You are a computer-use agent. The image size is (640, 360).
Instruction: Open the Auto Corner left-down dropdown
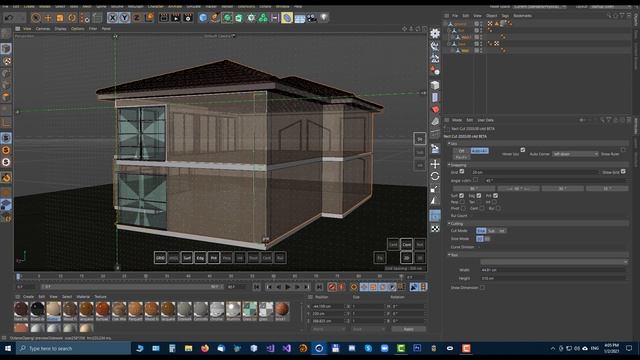point(575,154)
